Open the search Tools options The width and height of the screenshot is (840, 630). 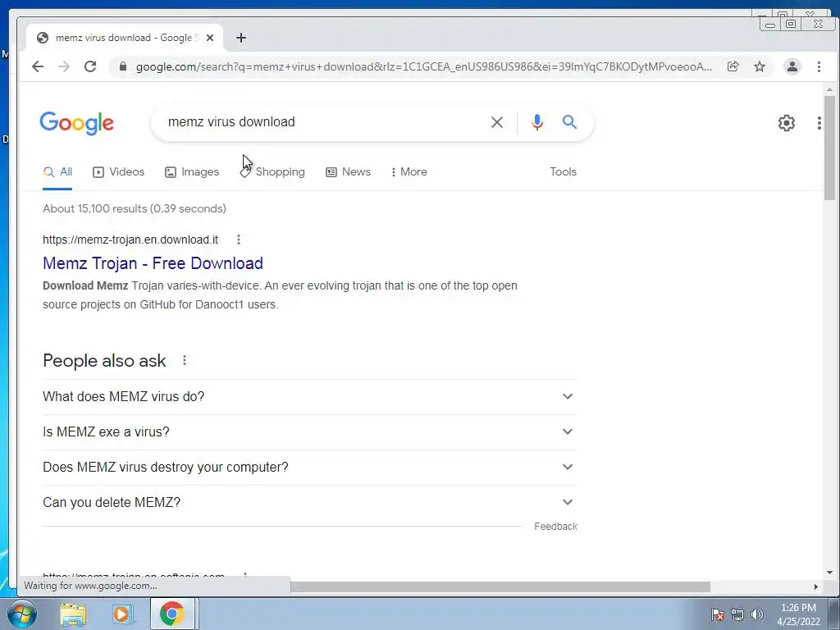(563, 172)
